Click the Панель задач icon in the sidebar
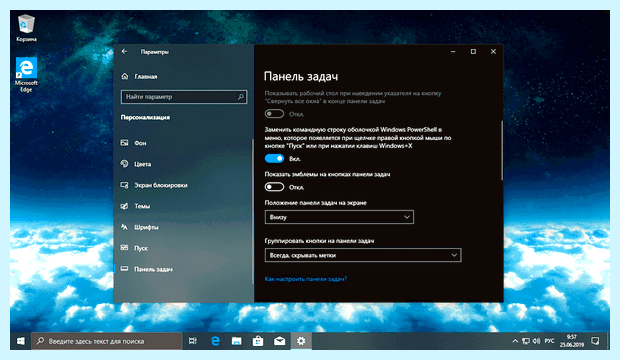 pos(125,269)
